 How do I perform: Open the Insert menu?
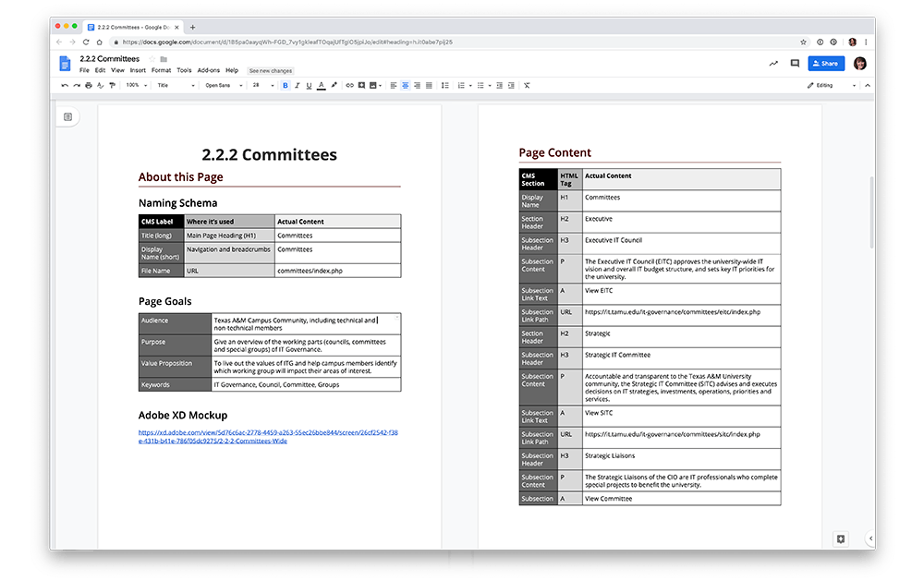(x=138, y=70)
